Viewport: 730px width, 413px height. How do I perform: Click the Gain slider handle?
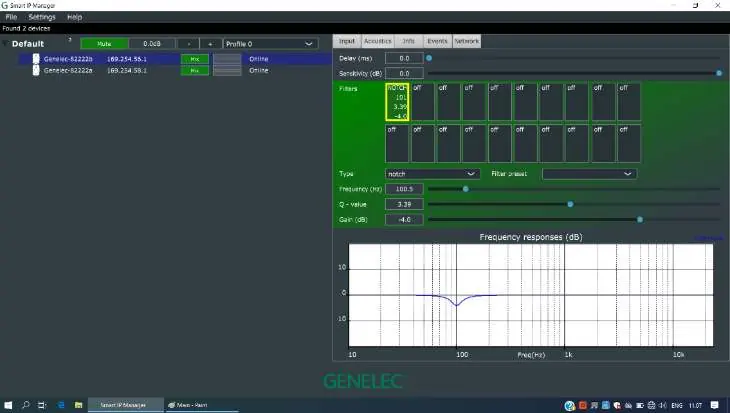coord(640,219)
